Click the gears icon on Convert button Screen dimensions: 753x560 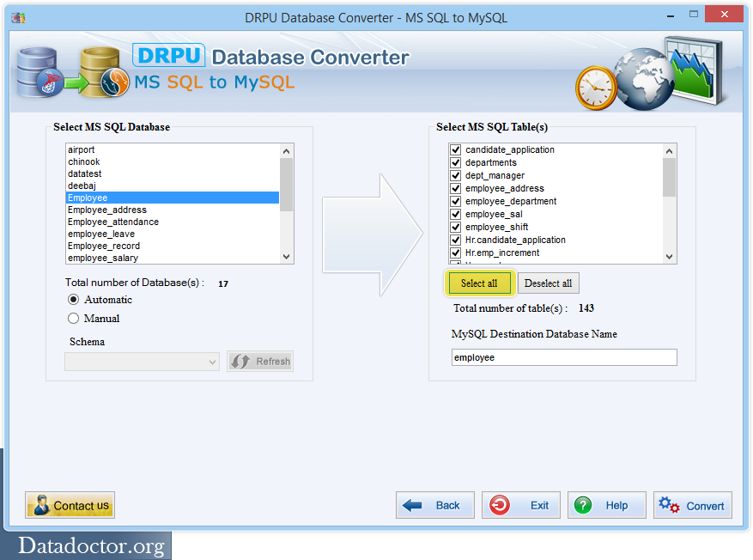[x=669, y=505]
